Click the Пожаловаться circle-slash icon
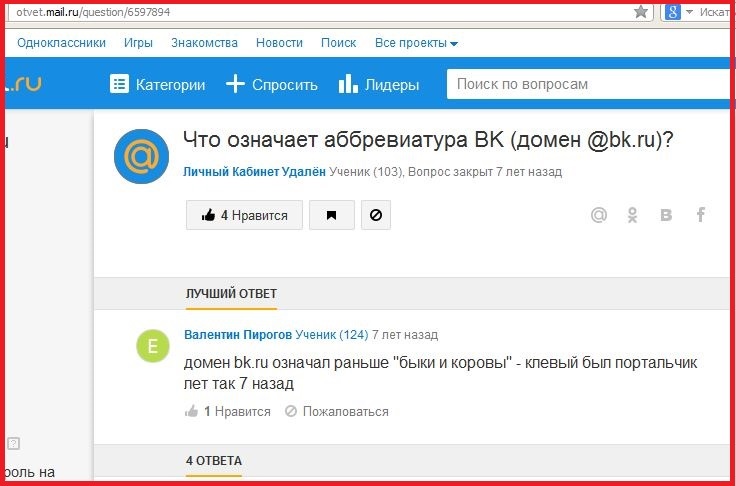 click(291, 411)
